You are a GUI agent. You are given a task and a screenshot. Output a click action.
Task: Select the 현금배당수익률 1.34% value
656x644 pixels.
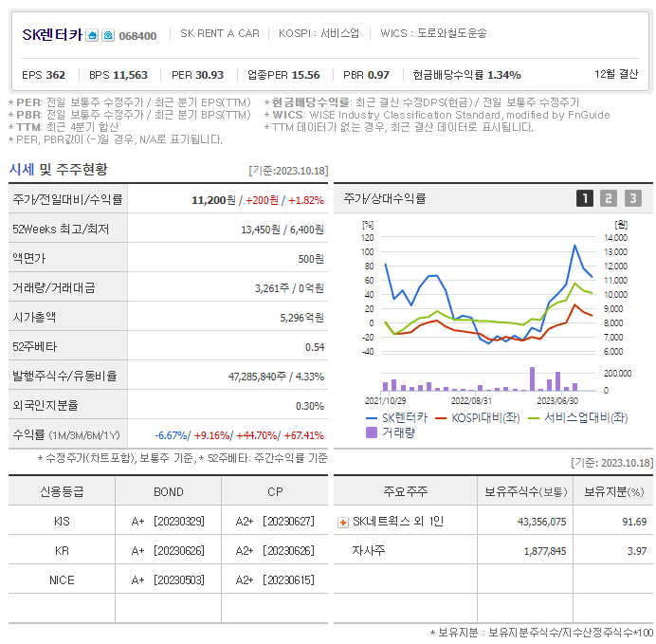467,75
